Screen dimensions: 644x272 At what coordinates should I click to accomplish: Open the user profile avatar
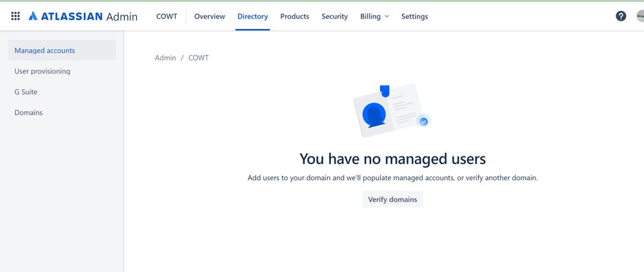click(x=640, y=16)
